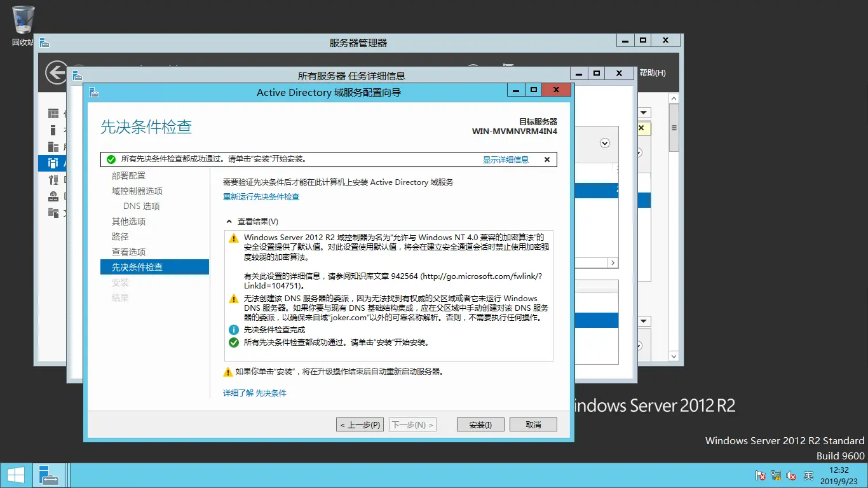
Task: Go to the 域控制器选项 wizard step
Action: [137, 191]
